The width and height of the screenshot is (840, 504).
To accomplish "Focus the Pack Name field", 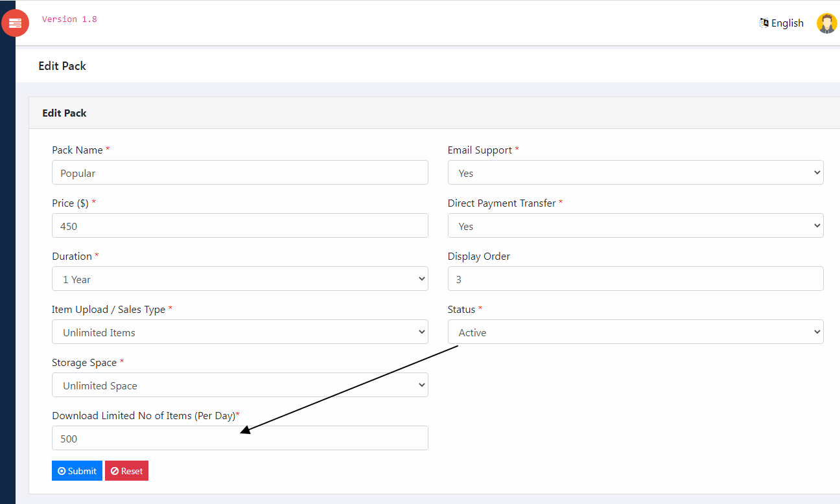I will tap(240, 172).
